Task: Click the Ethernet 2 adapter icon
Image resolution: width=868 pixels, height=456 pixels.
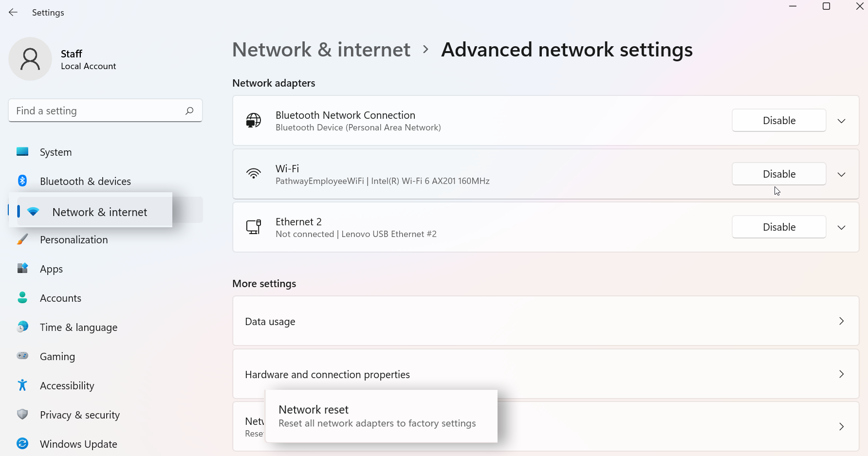Action: point(254,227)
